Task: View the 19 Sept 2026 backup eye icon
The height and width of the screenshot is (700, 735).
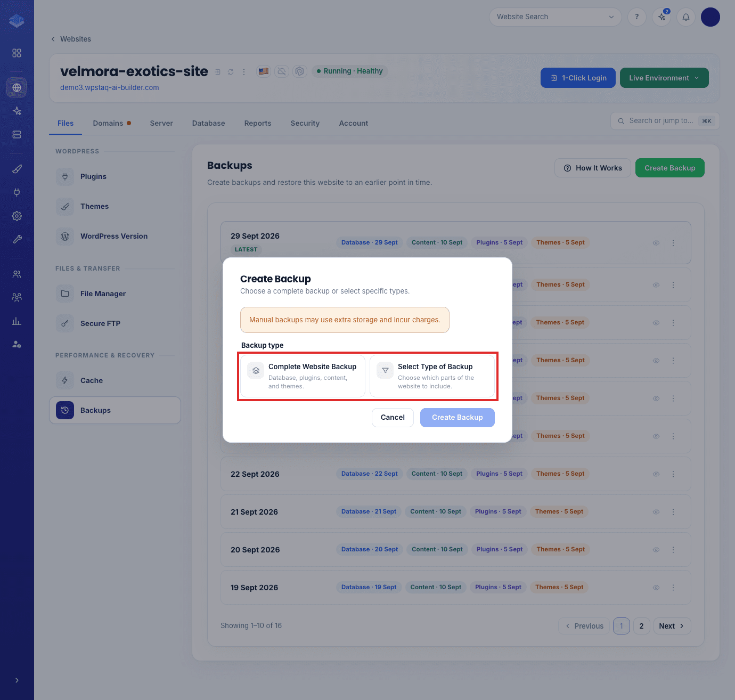Action: 656,588
